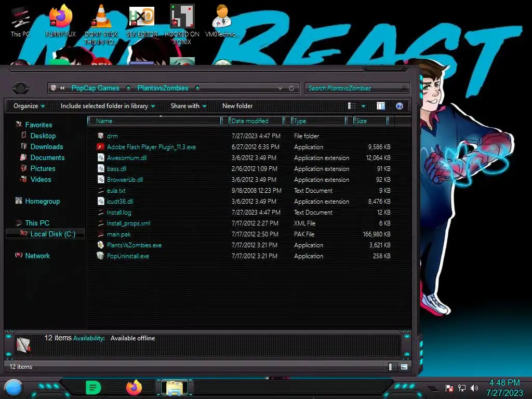Sort by Date modified column header
Viewport: 532px width, 399px height.
256,121
